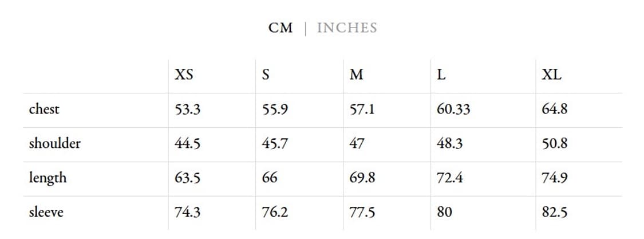The image size is (644, 239).
Task: Select the sleeve row label
Action: [x=46, y=212]
